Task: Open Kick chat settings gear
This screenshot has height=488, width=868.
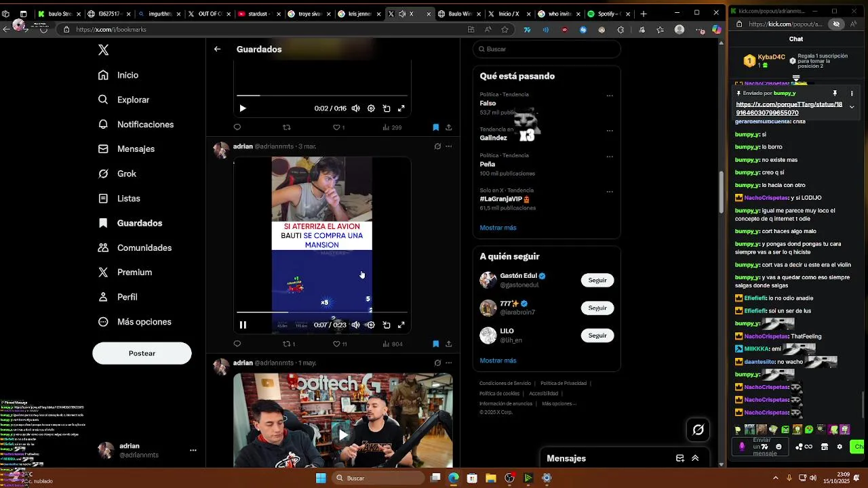Action: coord(840,447)
